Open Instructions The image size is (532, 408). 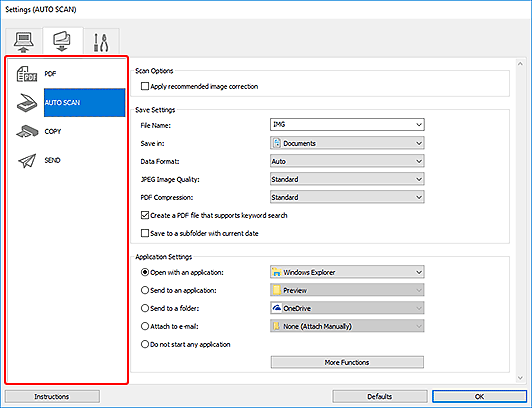tap(52, 396)
